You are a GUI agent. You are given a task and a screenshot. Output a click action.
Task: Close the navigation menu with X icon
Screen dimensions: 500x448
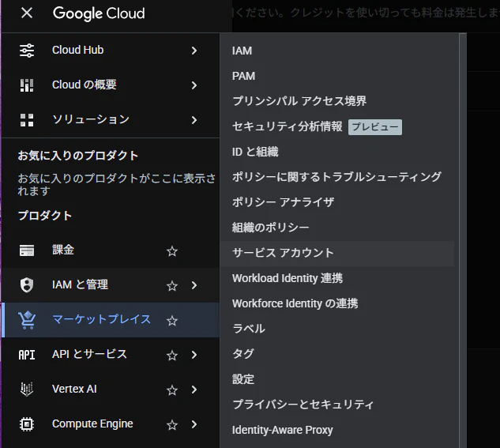27,13
